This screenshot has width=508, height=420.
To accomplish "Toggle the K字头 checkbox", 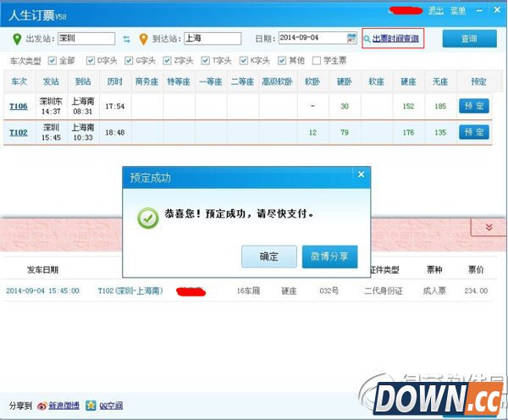I will click(243, 60).
